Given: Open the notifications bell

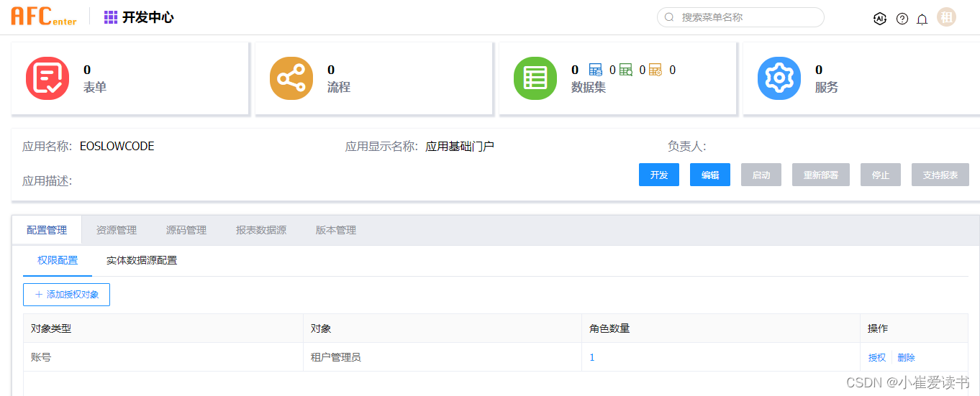Looking at the screenshot, I should click(x=922, y=19).
